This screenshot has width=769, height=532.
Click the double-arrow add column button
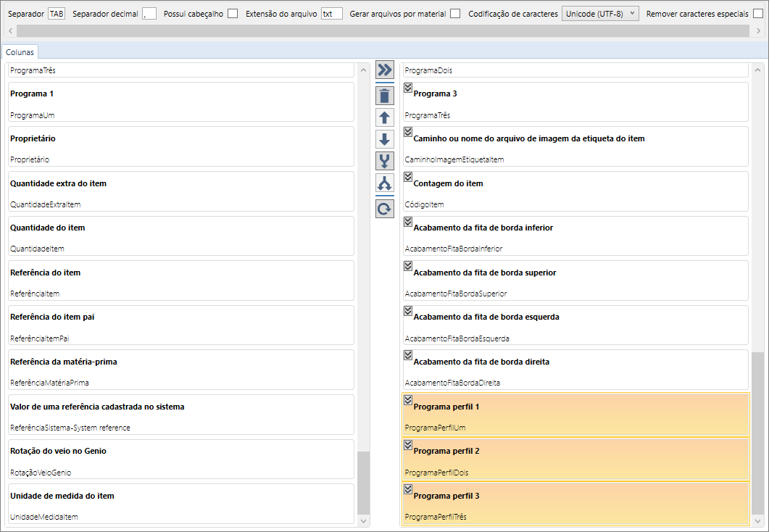point(384,70)
